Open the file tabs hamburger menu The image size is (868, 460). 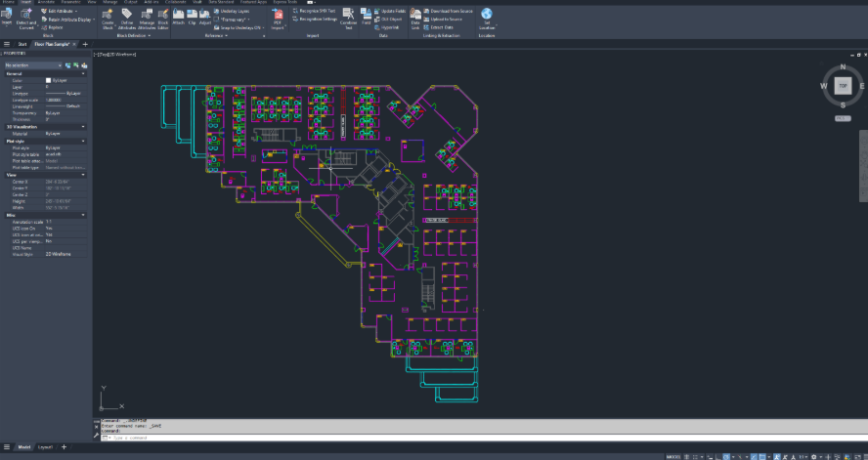(x=7, y=44)
